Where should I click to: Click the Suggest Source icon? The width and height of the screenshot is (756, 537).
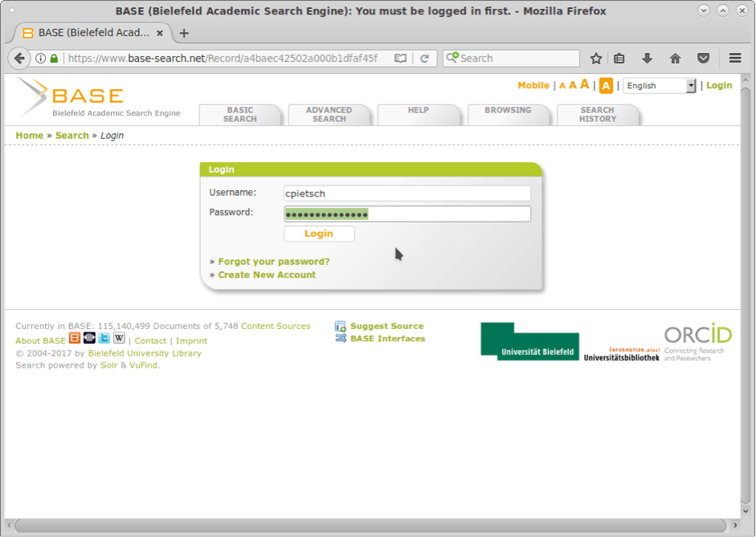[338, 326]
